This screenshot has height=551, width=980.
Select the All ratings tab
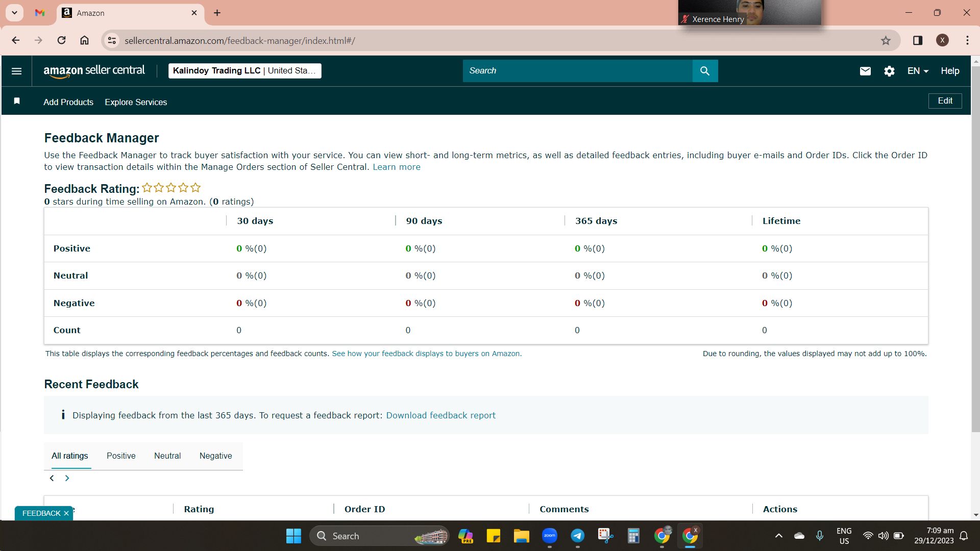tap(69, 456)
